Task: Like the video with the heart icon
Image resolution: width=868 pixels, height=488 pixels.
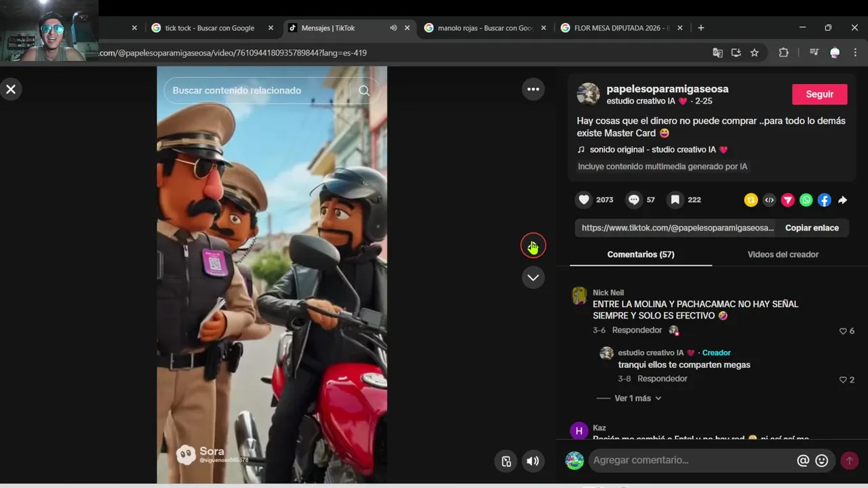Action: pos(584,200)
